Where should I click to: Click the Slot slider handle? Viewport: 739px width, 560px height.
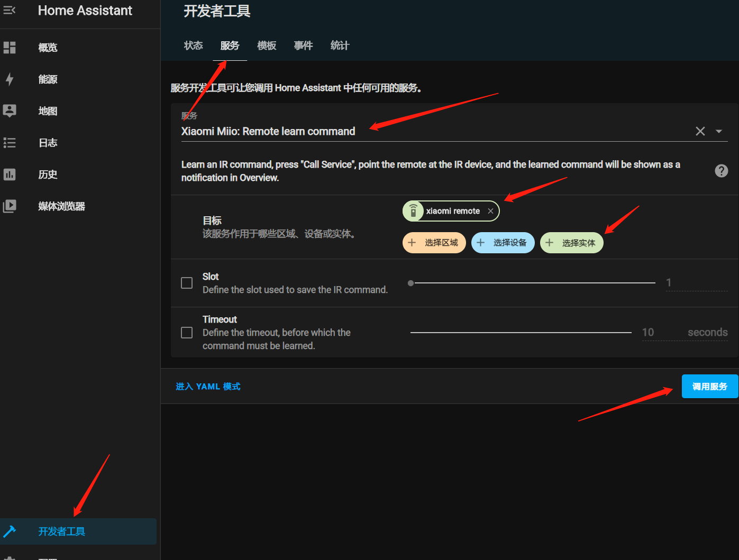411,283
